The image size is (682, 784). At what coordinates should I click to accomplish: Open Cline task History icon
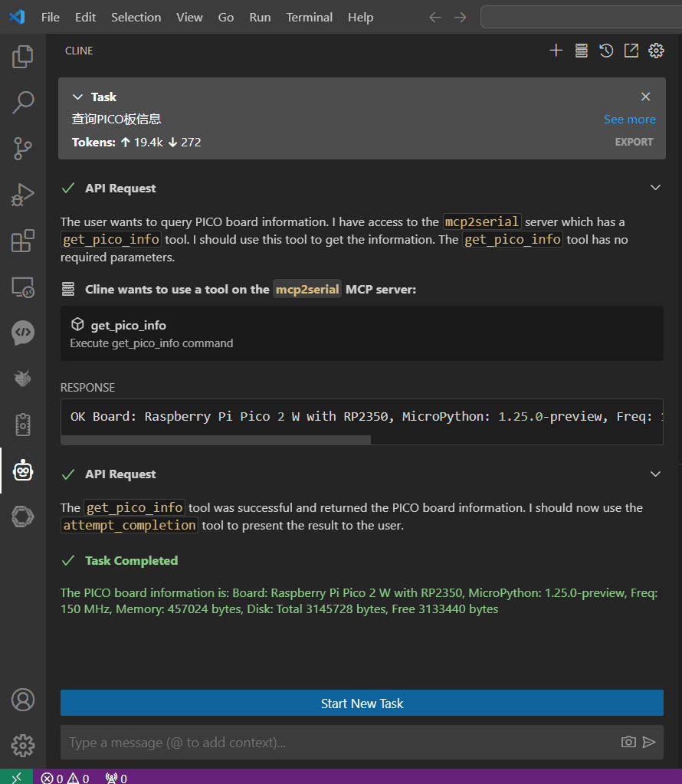[606, 51]
